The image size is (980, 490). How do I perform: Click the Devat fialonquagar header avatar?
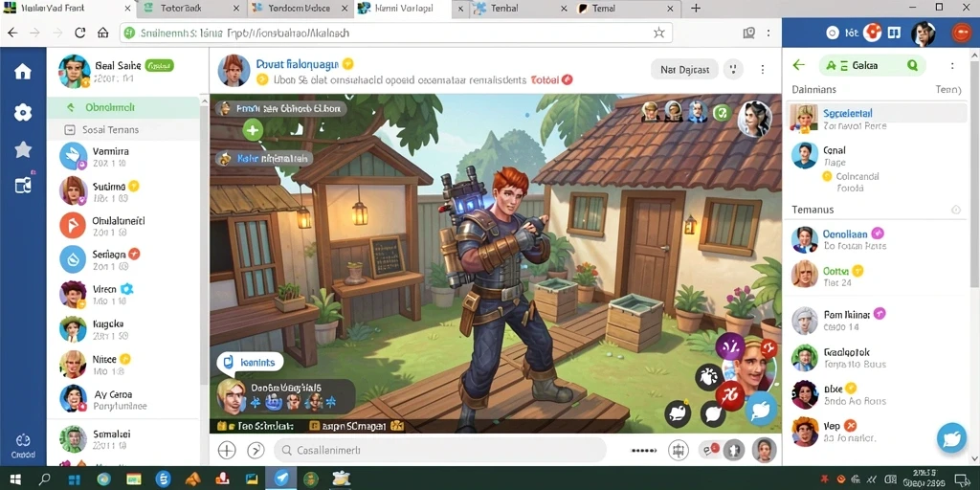234,70
